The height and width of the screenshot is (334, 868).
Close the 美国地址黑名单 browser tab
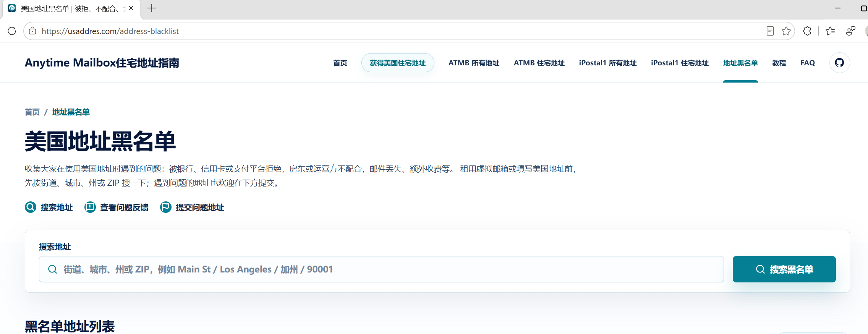131,8
